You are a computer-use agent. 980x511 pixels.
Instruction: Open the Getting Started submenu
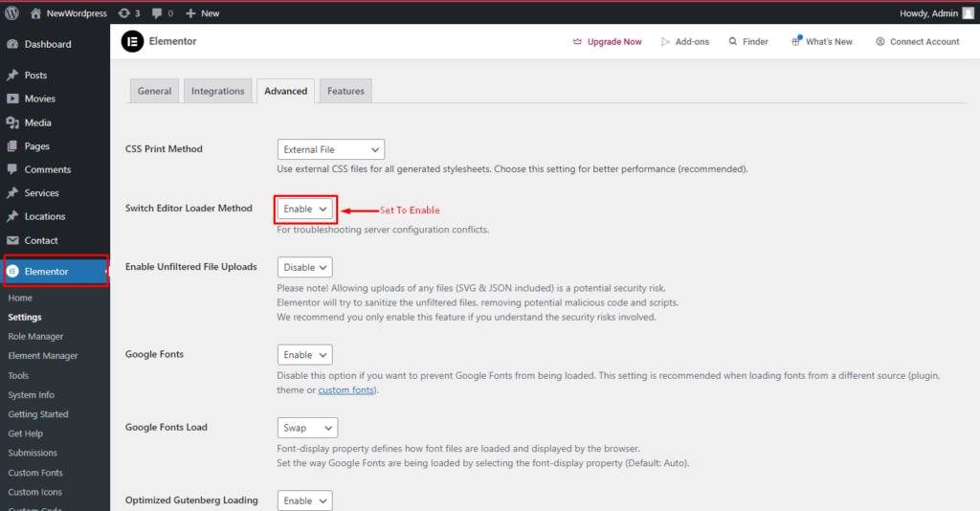[x=38, y=414]
